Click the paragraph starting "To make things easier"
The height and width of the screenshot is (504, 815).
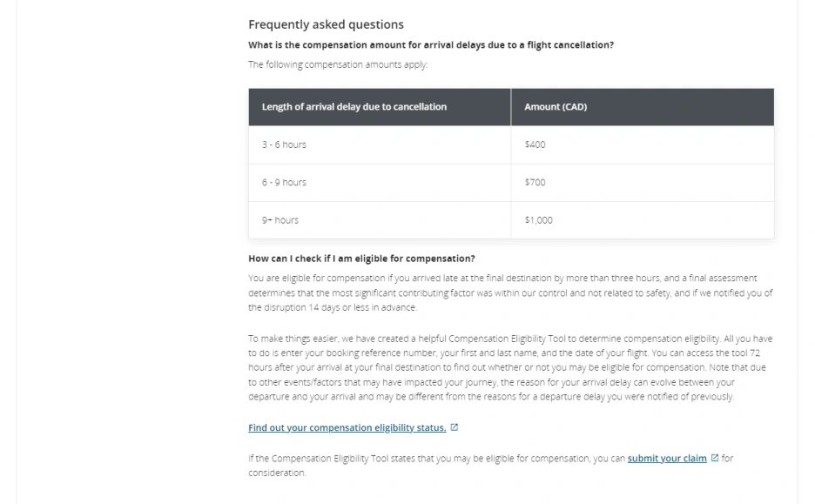click(x=509, y=367)
